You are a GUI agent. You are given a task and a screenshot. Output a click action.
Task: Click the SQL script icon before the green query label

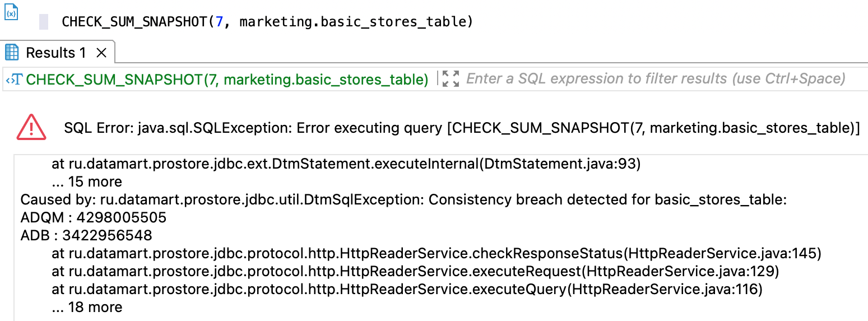(13, 80)
